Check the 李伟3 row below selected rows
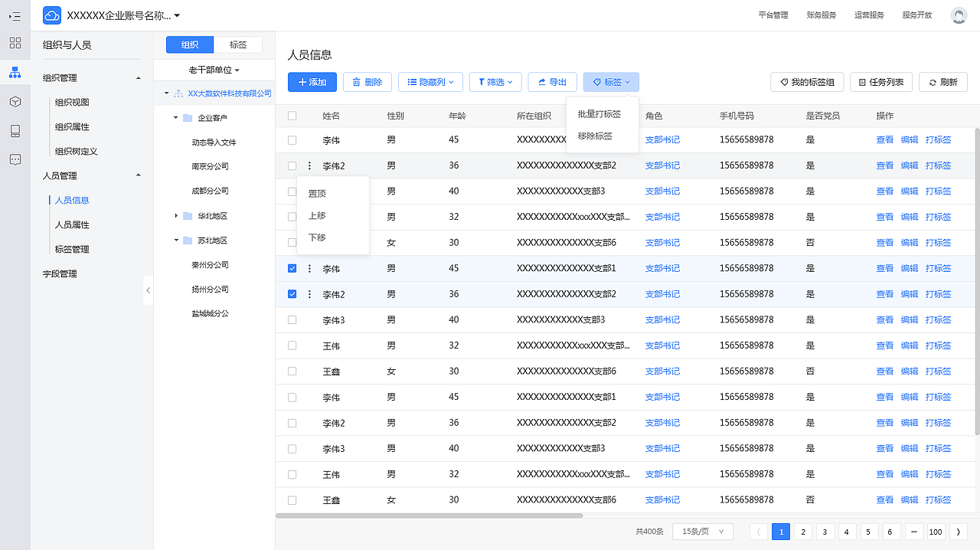 coord(292,319)
